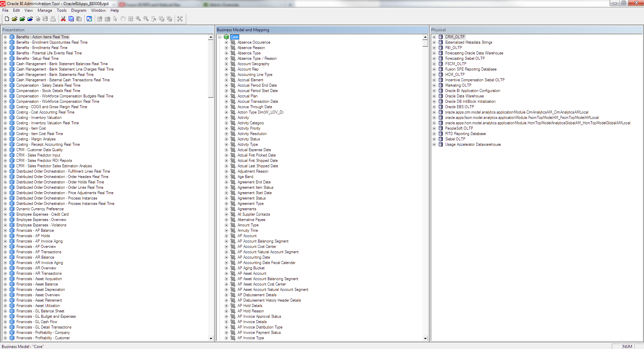Select RTD Reporting Database item
This screenshot has width=644, height=349.
click(x=466, y=134)
